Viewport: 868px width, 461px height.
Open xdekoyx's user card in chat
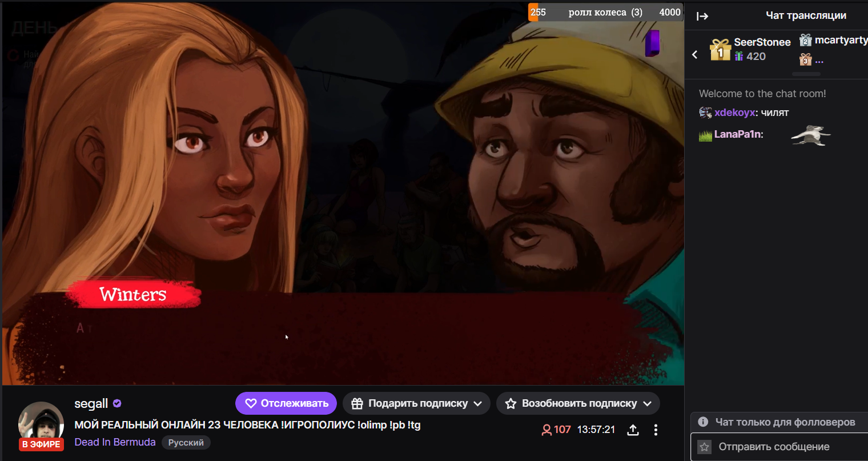coord(734,113)
